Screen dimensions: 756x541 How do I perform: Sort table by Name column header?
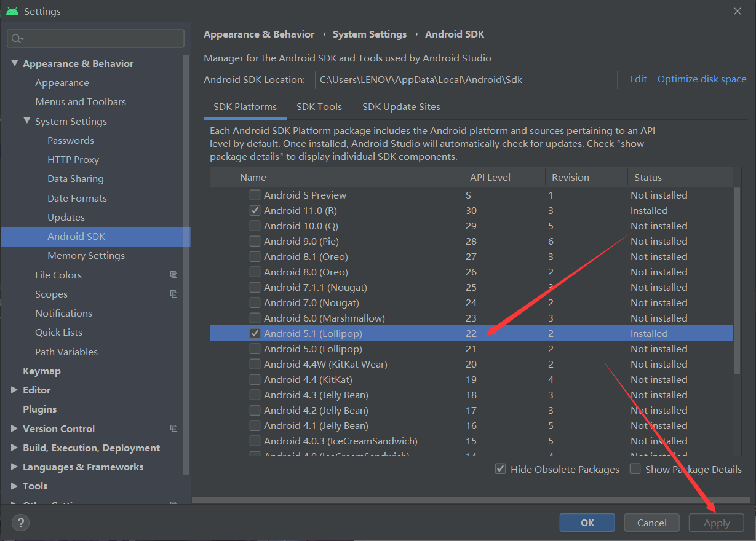coord(348,178)
